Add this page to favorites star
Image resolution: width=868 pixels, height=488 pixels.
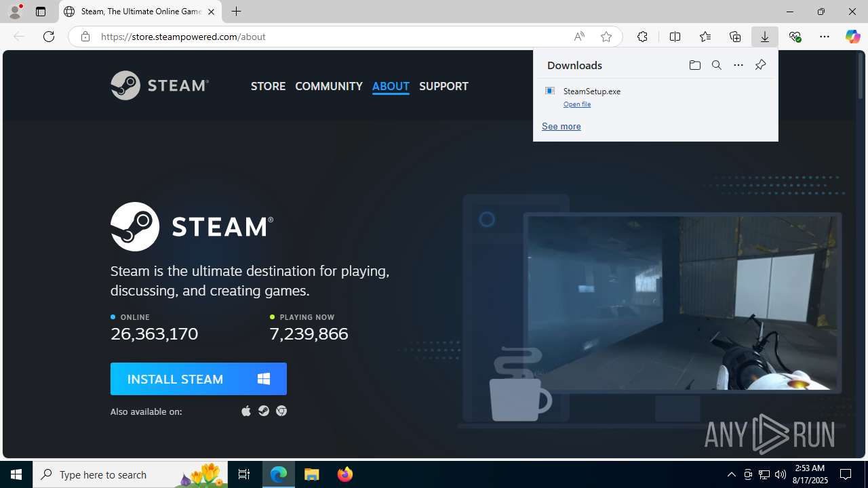(606, 37)
